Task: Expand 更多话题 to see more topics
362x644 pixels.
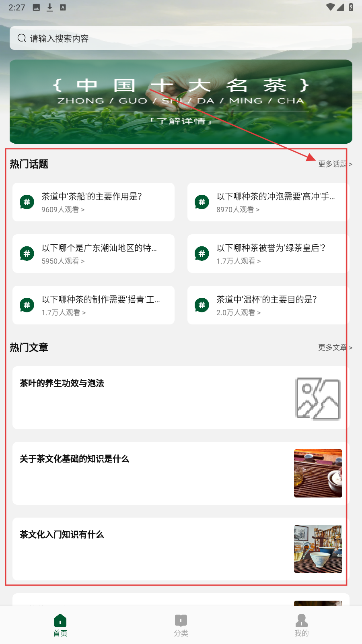Action: point(335,164)
